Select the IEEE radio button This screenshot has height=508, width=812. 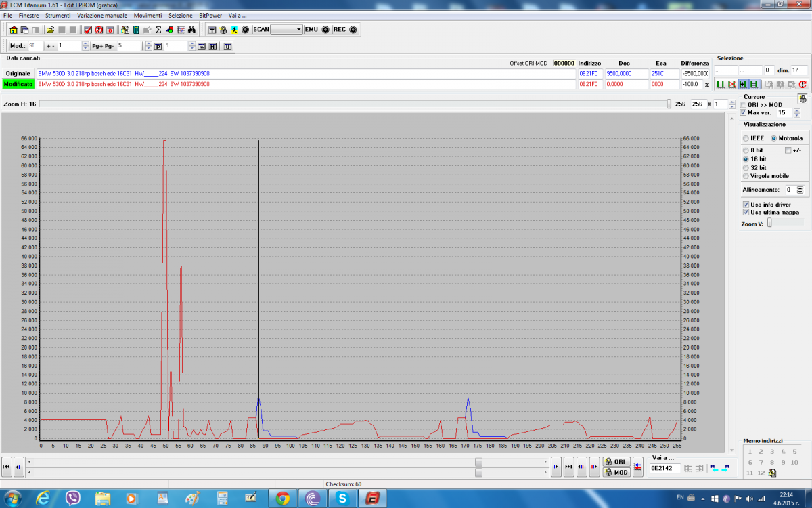click(x=746, y=138)
